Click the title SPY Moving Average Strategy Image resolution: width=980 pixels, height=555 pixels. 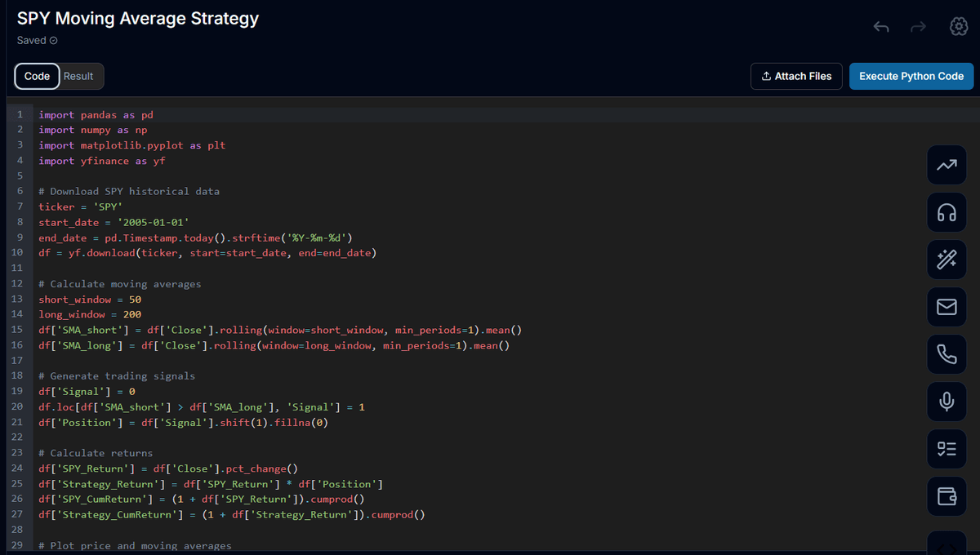[138, 18]
